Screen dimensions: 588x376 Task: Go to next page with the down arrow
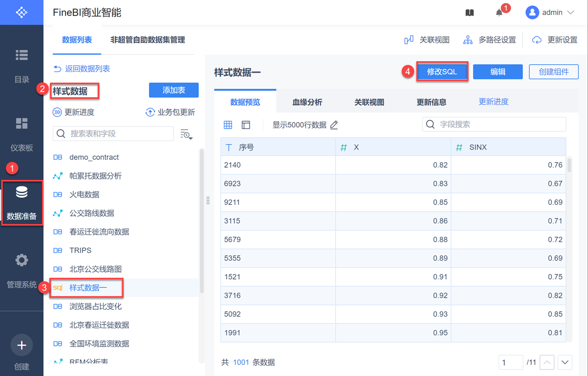click(565, 363)
